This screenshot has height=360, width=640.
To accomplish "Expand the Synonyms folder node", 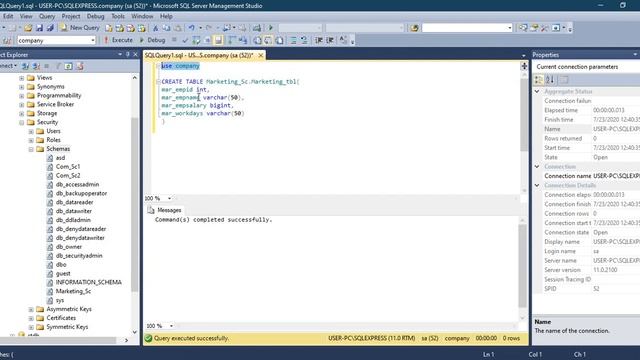I will coord(22,87).
